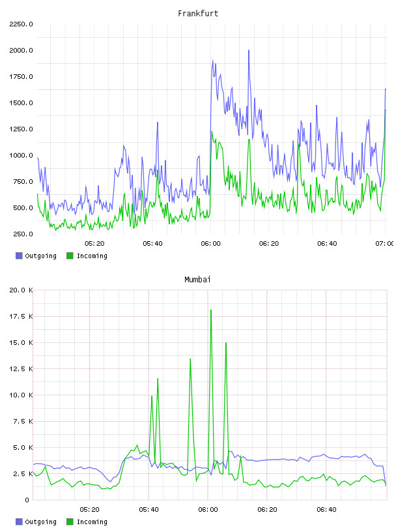Click the Outgoing legend label under Frankfurt
The image size is (396, 532).
40,256
